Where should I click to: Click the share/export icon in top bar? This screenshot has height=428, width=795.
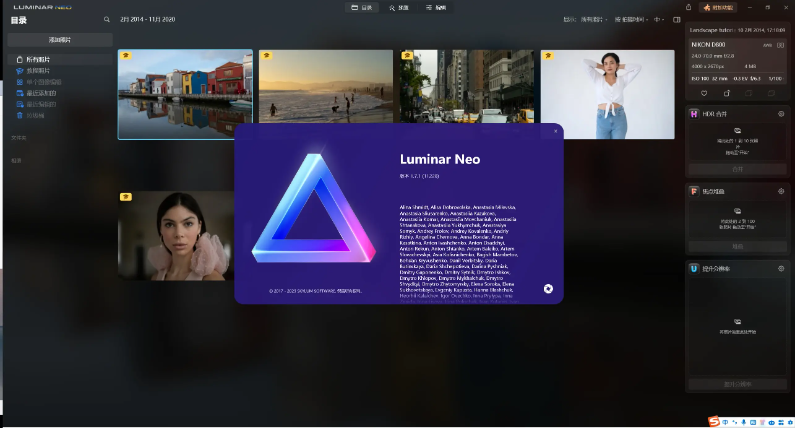click(x=689, y=7)
